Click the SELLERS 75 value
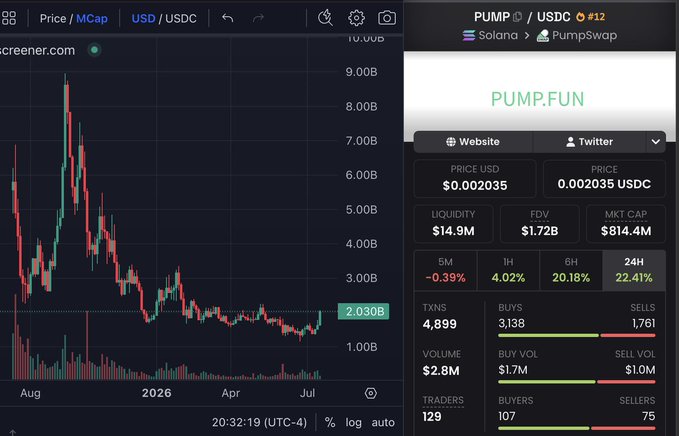 coord(648,416)
